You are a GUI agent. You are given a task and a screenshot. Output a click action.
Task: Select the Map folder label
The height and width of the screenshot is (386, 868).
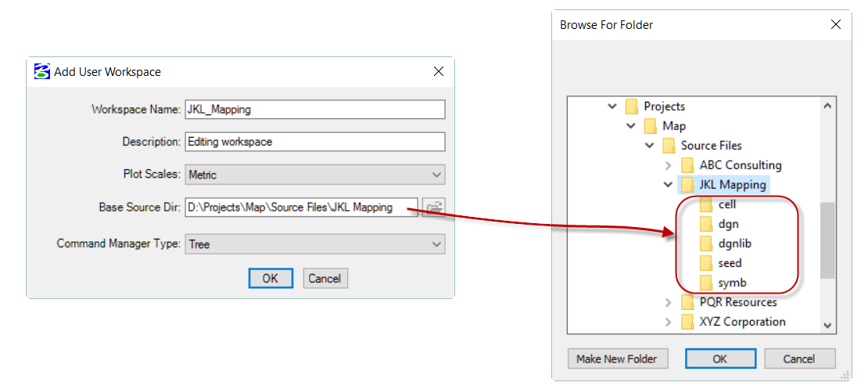click(x=674, y=127)
